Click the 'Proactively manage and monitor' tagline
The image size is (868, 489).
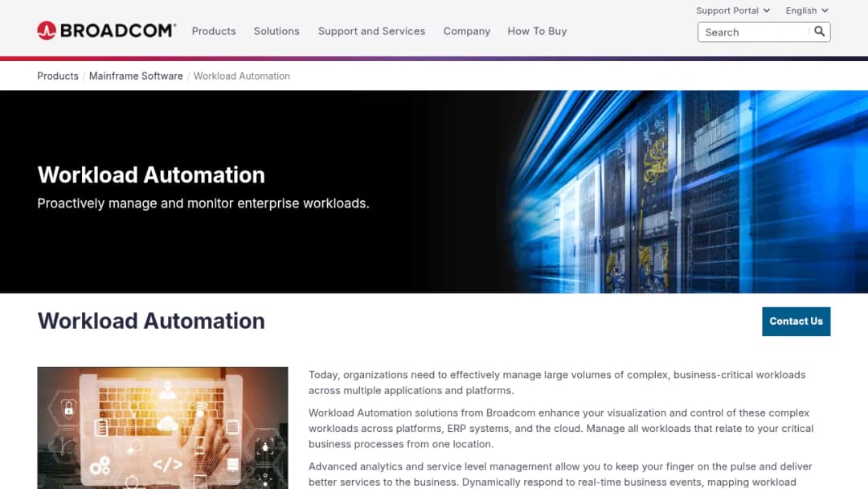pos(203,203)
